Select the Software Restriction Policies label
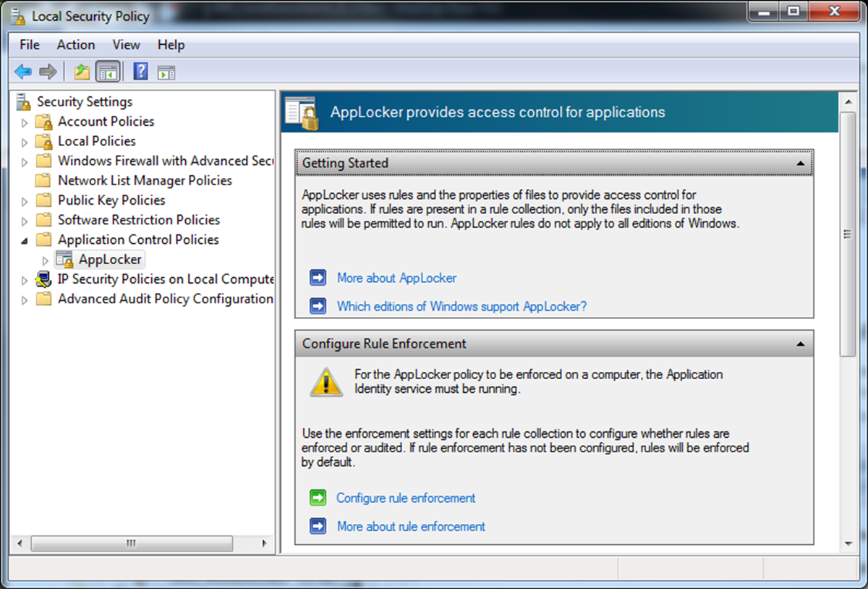This screenshot has width=868, height=589. tap(138, 220)
